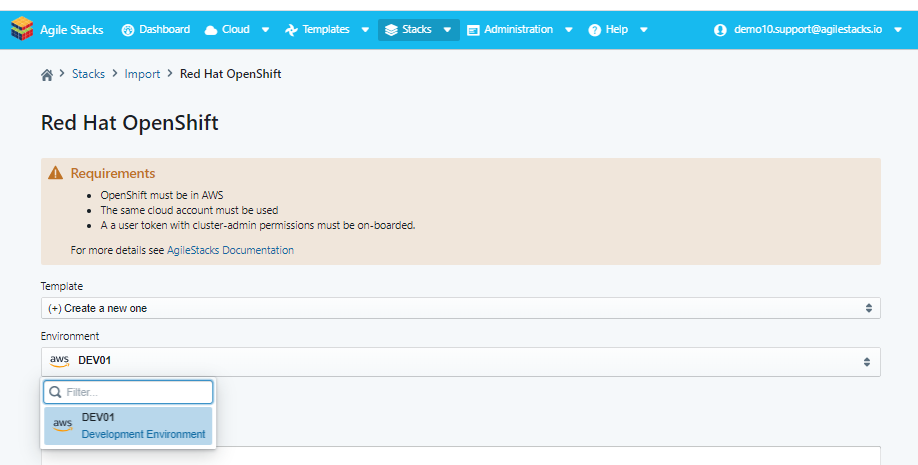Expand the Administration dropdown arrow

coord(568,30)
